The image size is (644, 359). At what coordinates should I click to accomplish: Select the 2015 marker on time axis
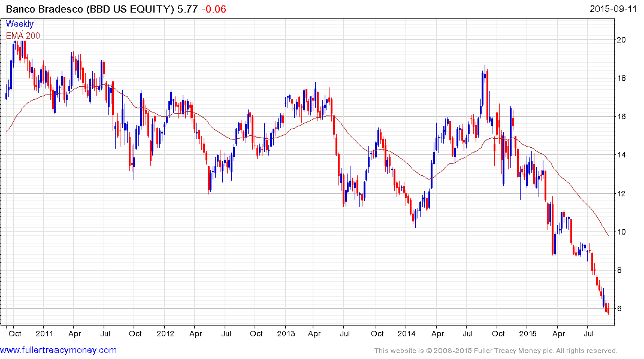tap(528, 333)
